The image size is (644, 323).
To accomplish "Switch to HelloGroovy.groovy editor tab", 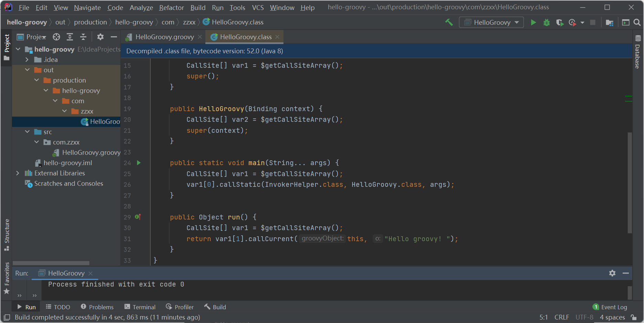I will pyautogui.click(x=164, y=37).
